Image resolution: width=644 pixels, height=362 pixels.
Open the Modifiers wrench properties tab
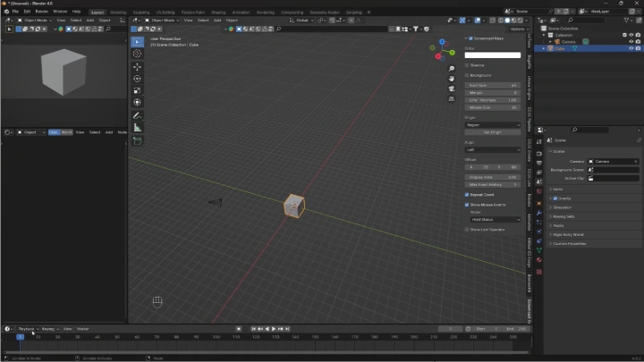pyautogui.click(x=538, y=213)
